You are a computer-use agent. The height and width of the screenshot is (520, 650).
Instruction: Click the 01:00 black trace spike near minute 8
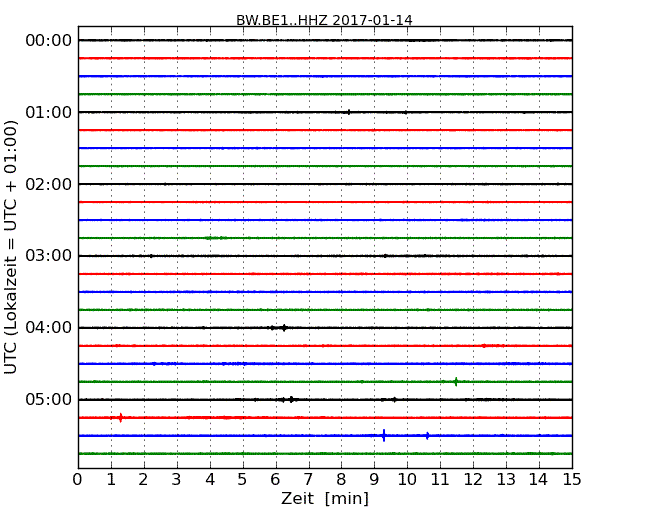tap(349, 112)
